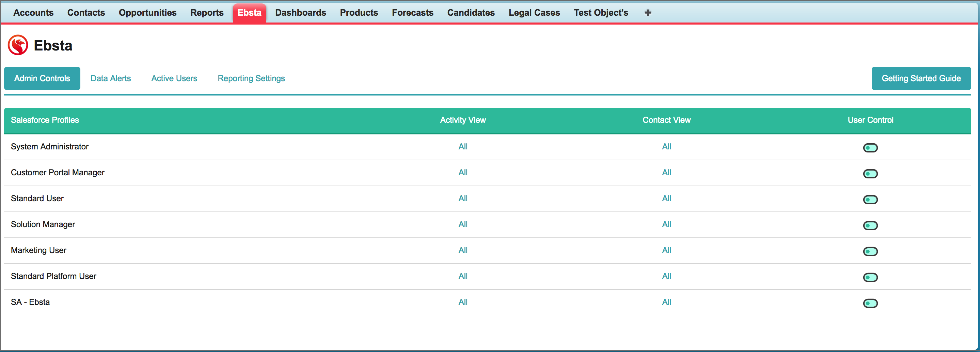Screen dimensions: 980x352
Task: Toggle User Control for Standard Platform User
Action: [x=870, y=277]
